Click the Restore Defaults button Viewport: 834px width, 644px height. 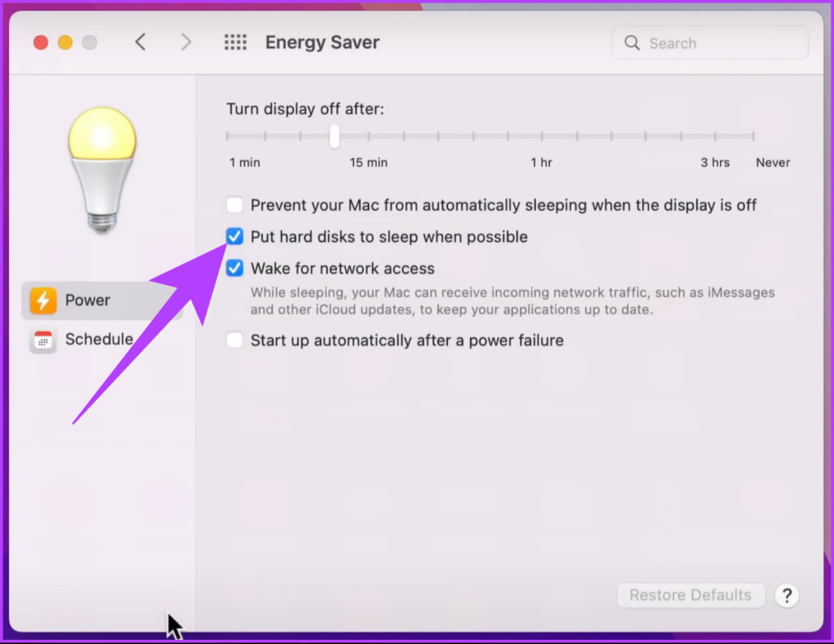691,595
